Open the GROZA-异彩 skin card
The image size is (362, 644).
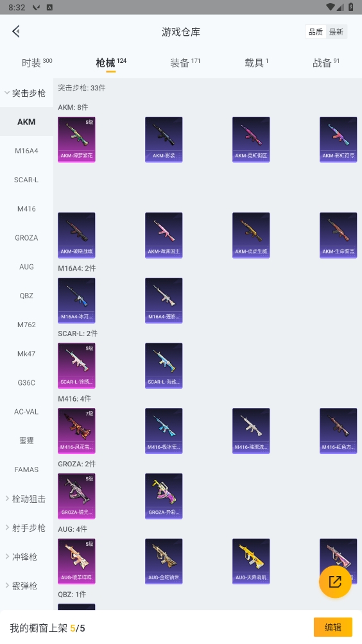click(164, 496)
